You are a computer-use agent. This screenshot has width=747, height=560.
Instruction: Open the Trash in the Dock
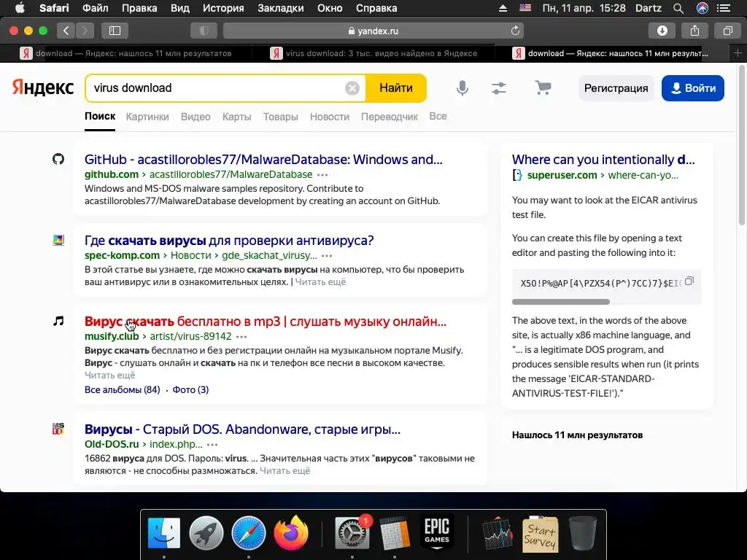(582, 533)
